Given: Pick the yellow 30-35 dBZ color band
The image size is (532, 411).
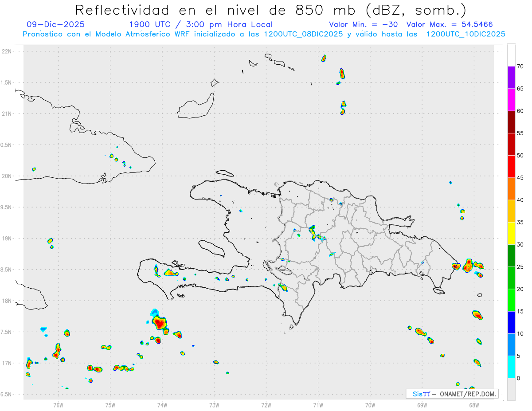Looking at the screenshot, I should click(x=511, y=234).
